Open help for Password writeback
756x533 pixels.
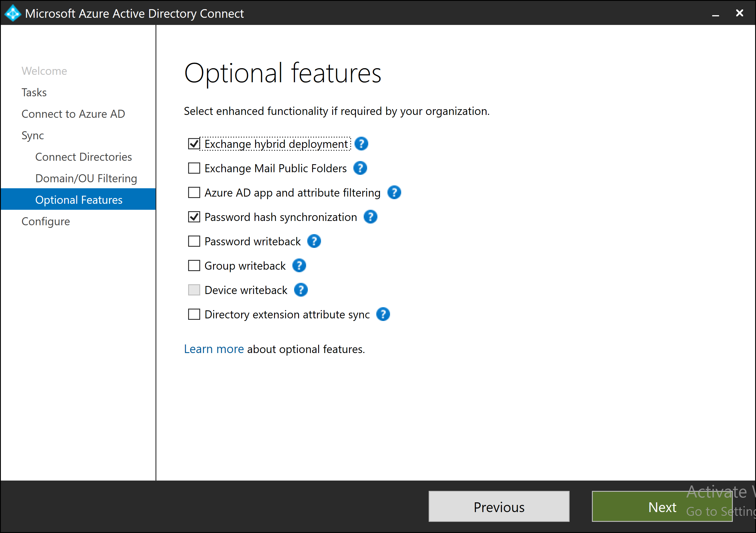coord(314,241)
